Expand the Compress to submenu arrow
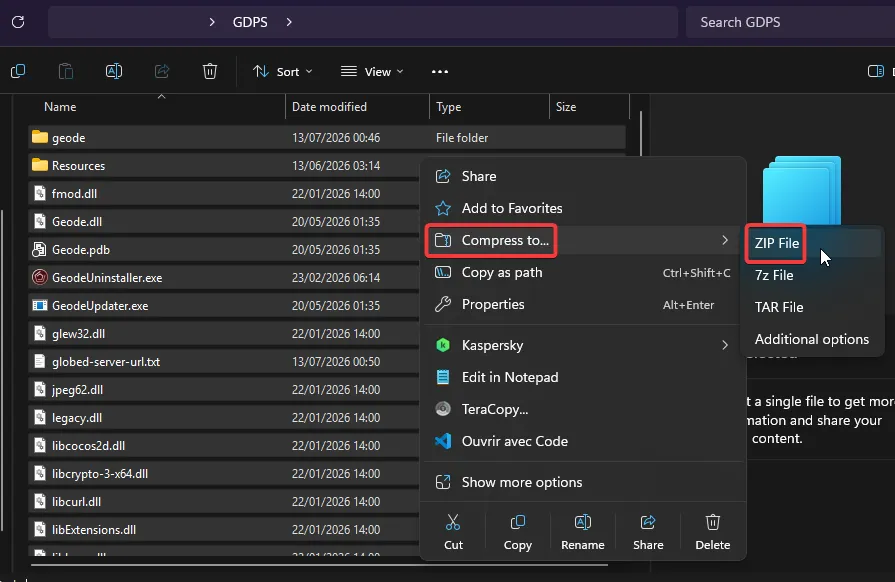This screenshot has height=582, width=895. [x=725, y=240]
